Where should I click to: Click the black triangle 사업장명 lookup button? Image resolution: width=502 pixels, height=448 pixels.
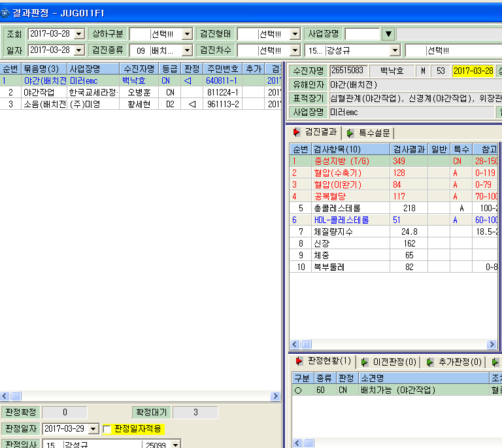pos(388,34)
